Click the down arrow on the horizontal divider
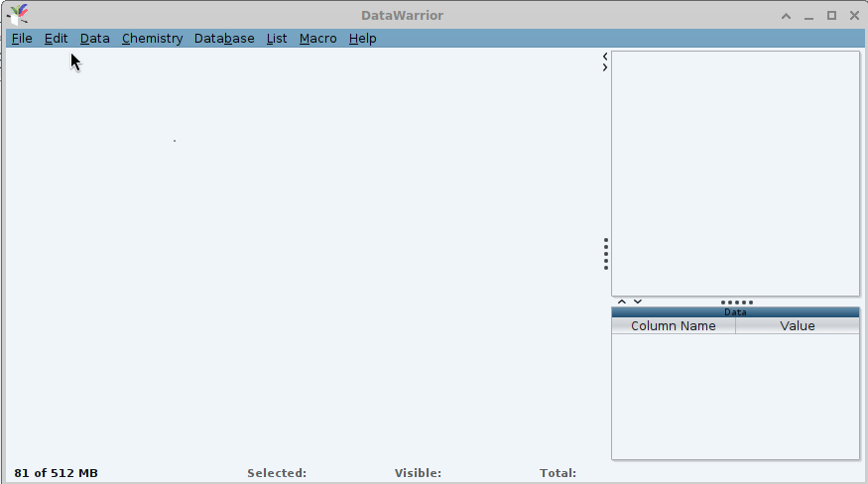Screen dimensions: 868x484 (638, 302)
